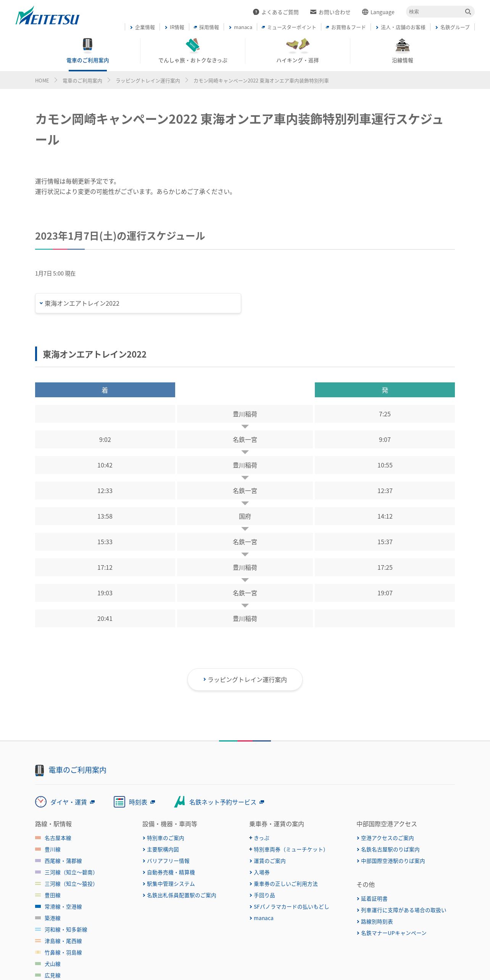The width and height of the screenshot is (490, 980).
Task: Click the Meitetsu logo
Action: pyautogui.click(x=47, y=16)
